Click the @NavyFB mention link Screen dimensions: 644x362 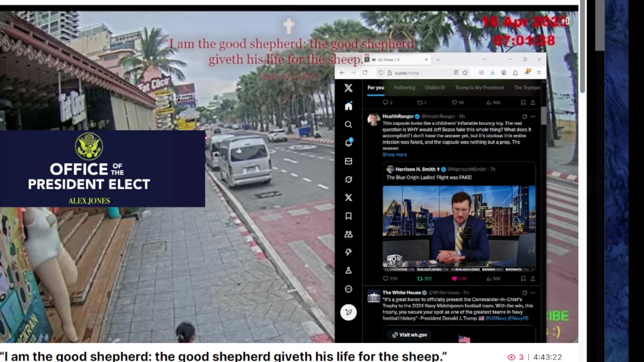(519, 318)
